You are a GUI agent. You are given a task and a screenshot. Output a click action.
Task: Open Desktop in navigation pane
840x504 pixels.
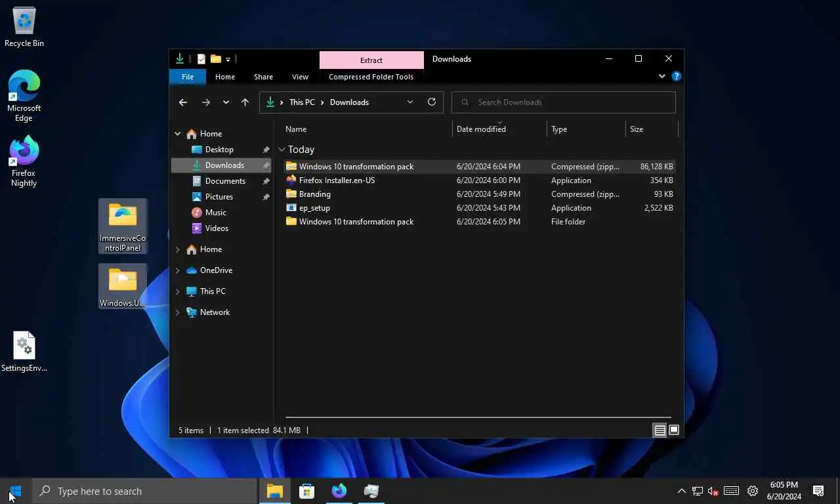coord(219,150)
